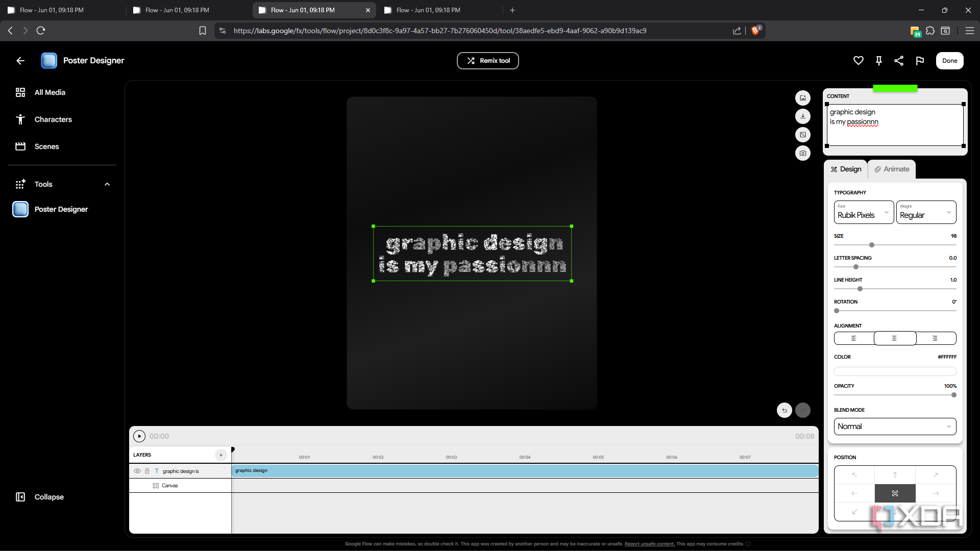
Task: Position the text at top center
Action: click(895, 475)
